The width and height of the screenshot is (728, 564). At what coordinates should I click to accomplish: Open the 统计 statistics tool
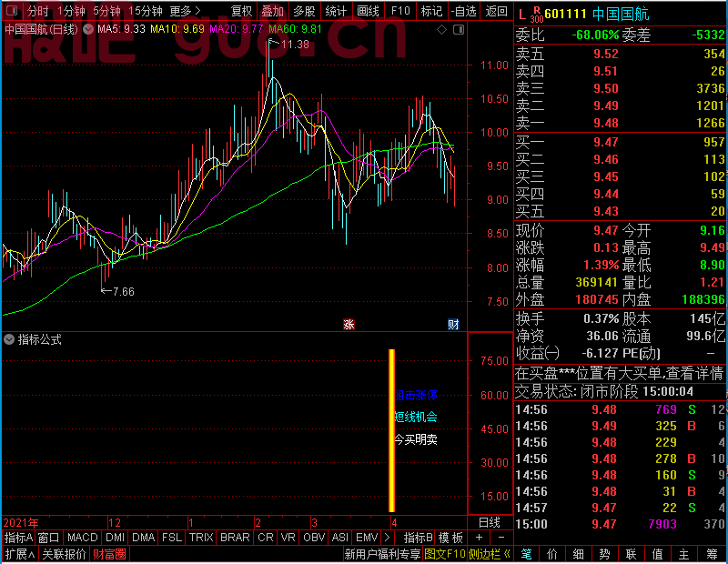[x=336, y=11]
